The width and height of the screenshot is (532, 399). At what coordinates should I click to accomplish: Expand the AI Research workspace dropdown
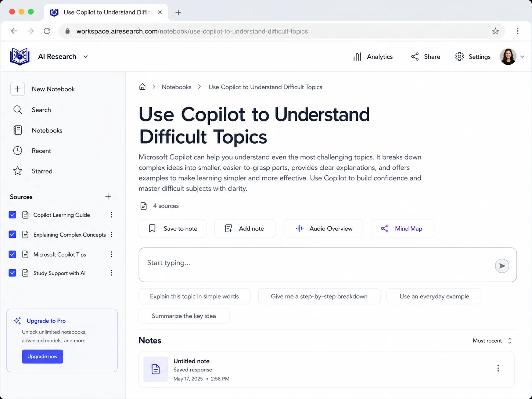[x=86, y=57]
